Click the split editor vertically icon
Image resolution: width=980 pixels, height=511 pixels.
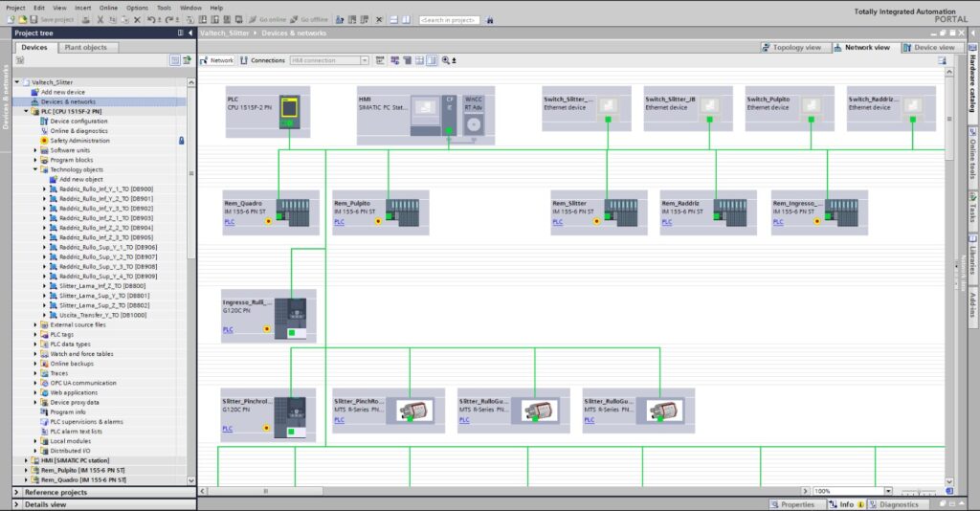coord(406,20)
